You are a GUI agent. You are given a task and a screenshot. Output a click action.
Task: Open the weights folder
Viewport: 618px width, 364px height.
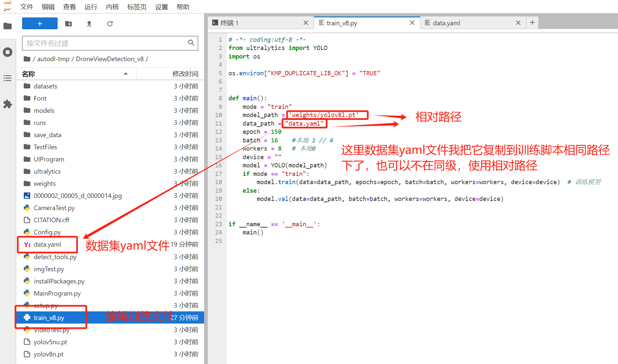pyautogui.click(x=45, y=183)
